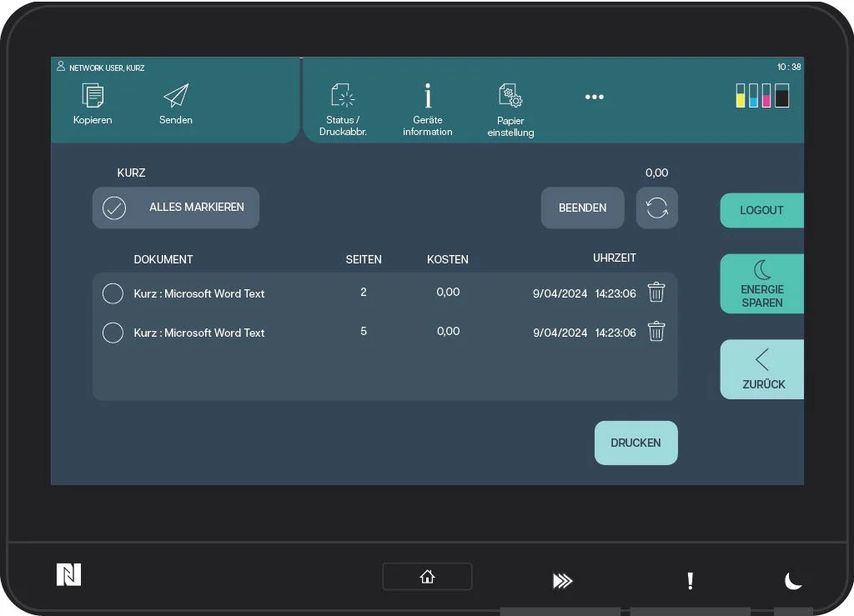Viewport: 854px width, 616px height.
Task: Click the DRUCKEN print button
Action: [x=635, y=443]
